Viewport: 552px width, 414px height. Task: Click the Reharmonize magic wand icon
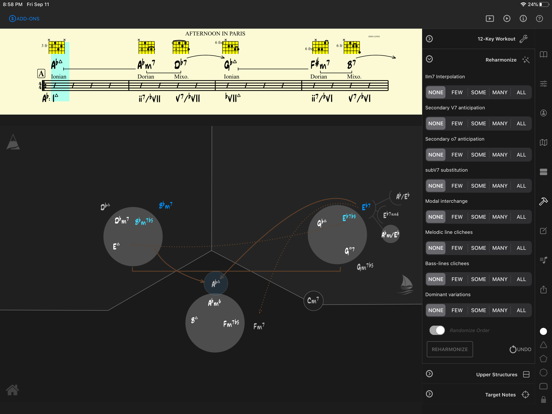point(526,59)
